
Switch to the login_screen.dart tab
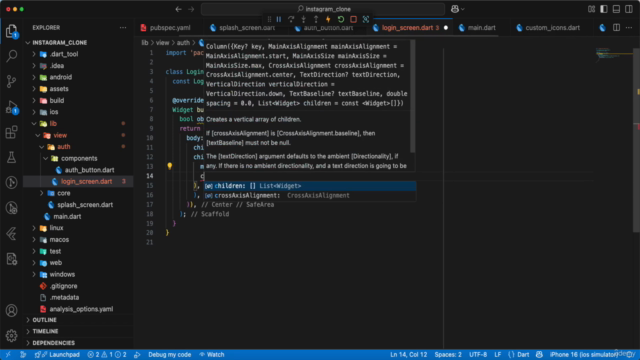point(411,28)
